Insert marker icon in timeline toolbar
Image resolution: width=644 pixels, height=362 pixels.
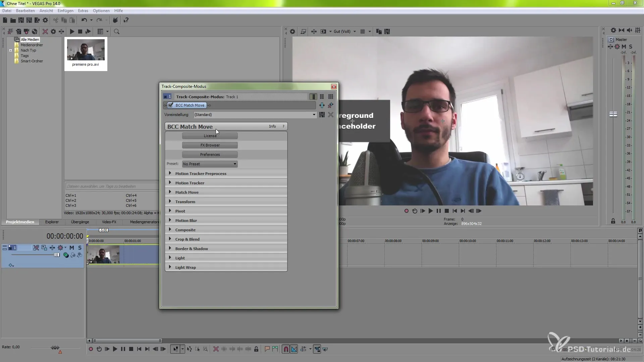coord(267,349)
